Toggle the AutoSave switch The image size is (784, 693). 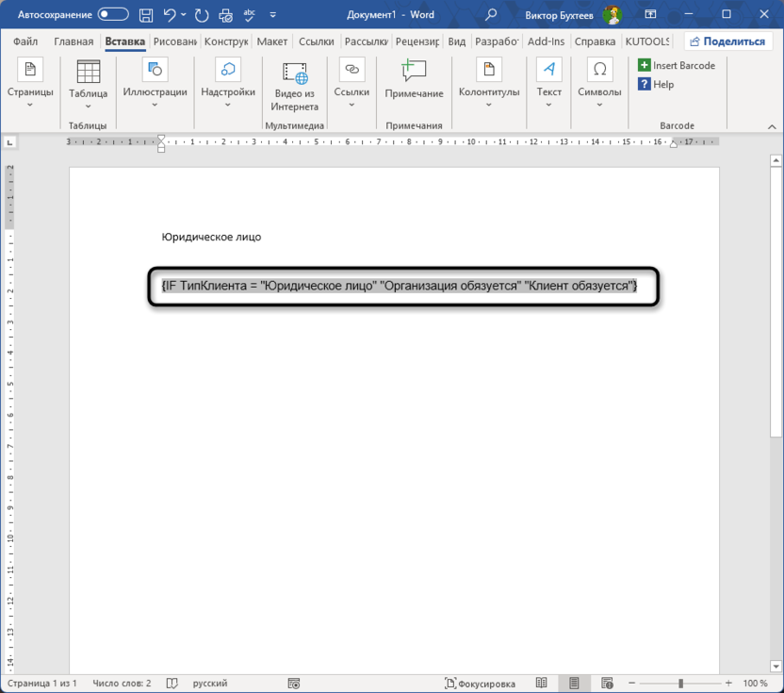[x=113, y=14]
